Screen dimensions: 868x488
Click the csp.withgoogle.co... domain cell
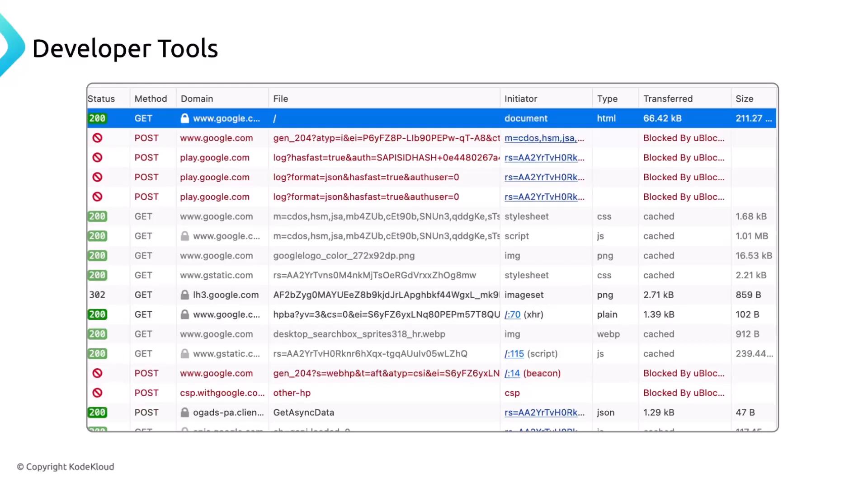[x=222, y=393]
